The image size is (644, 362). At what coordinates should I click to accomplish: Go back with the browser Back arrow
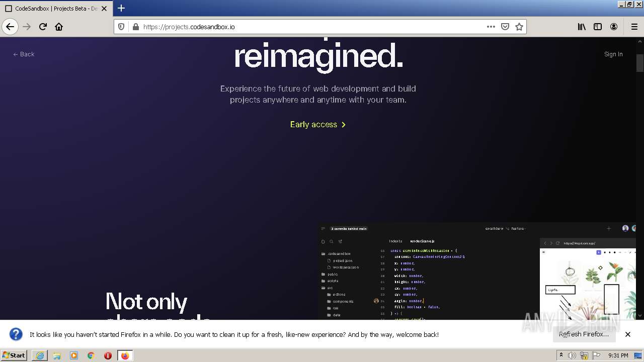click(x=10, y=27)
